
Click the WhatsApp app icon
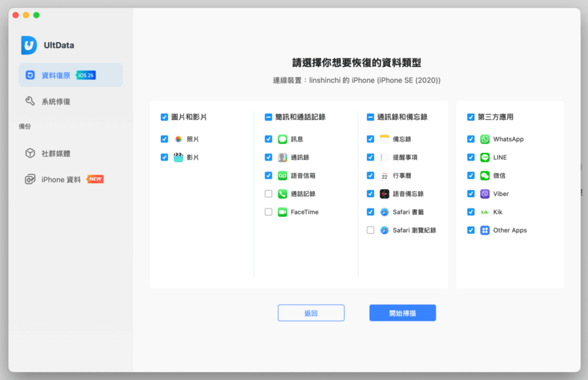(485, 139)
